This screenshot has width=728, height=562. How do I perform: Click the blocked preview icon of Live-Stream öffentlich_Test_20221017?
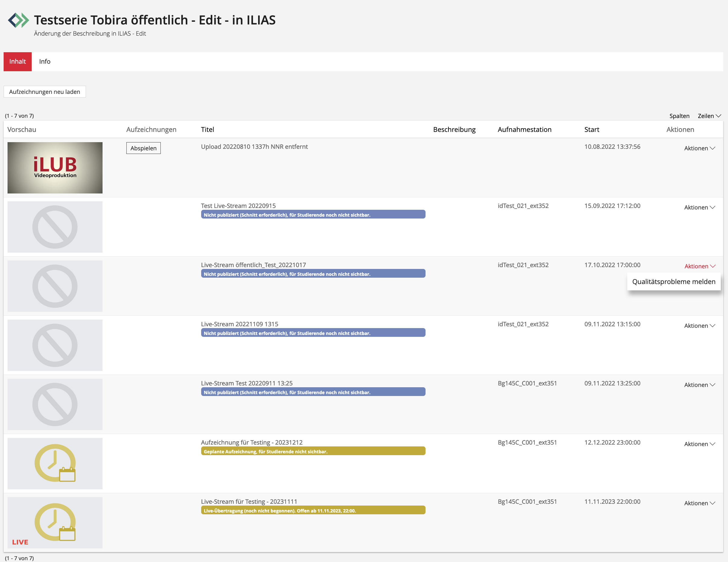click(55, 286)
